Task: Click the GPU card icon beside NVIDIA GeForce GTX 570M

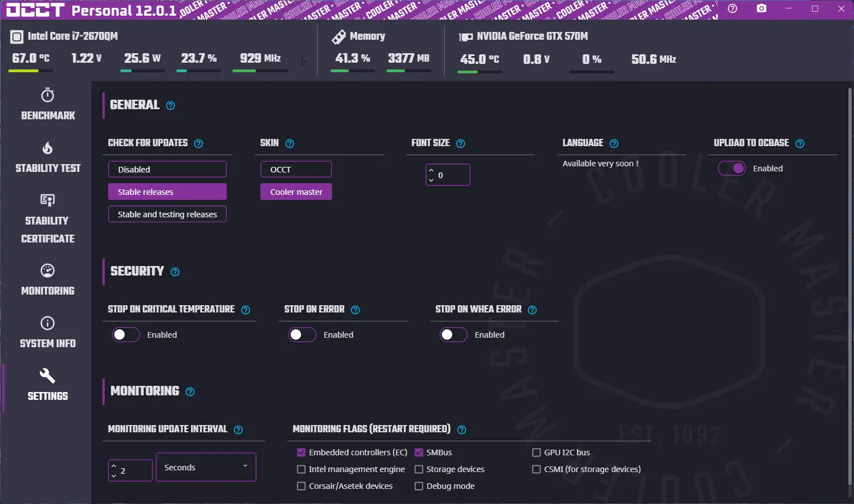Action: point(466,37)
